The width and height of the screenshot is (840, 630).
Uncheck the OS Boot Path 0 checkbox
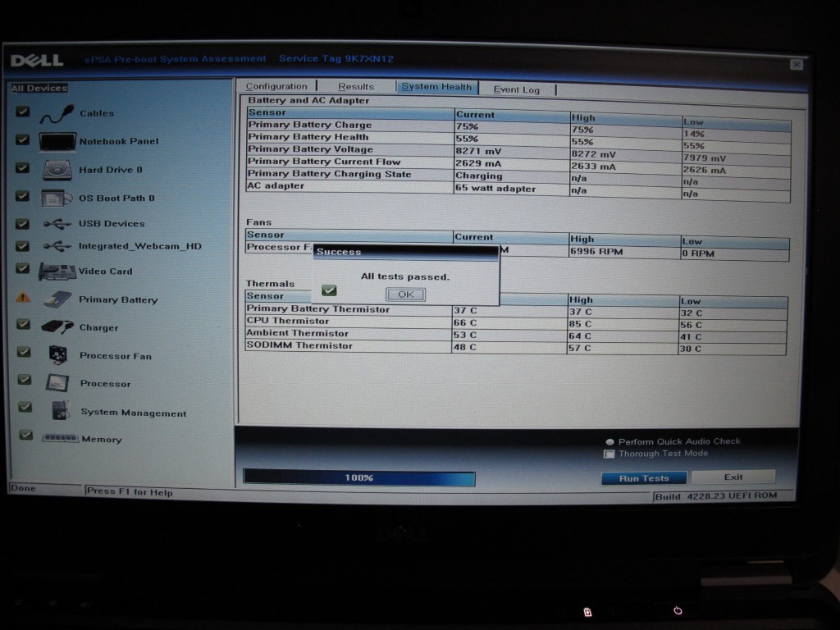(23, 197)
